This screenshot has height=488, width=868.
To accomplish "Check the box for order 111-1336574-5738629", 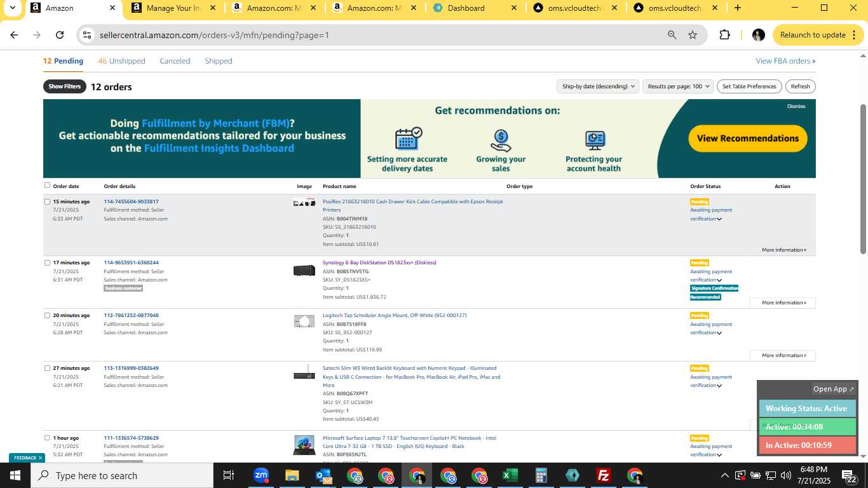I will click(47, 438).
